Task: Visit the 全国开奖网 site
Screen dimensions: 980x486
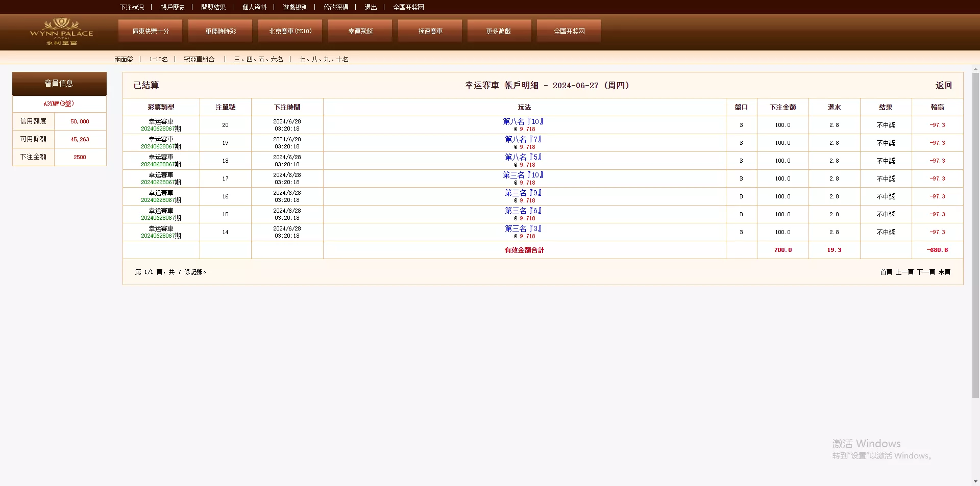Action: coord(568,31)
